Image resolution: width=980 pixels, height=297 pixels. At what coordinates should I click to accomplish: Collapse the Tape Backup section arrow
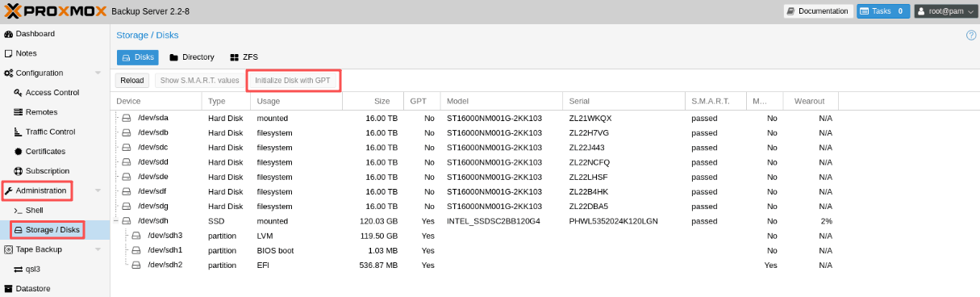pyautogui.click(x=98, y=249)
